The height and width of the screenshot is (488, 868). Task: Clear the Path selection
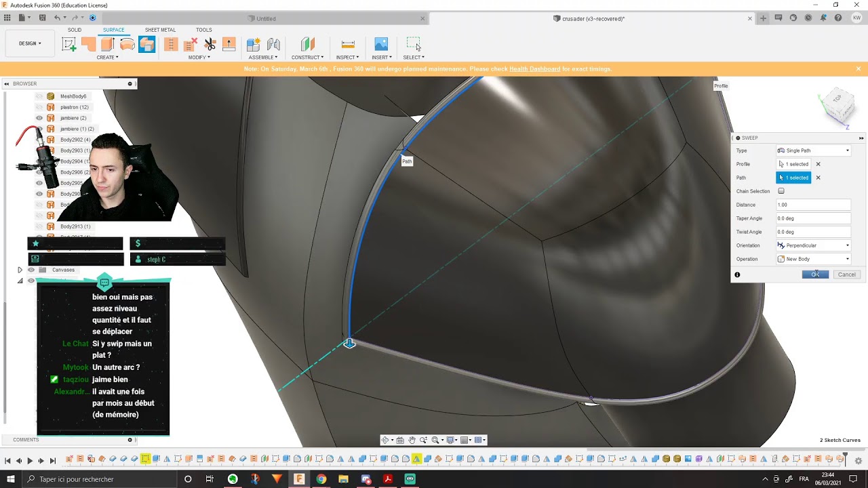[818, 178]
